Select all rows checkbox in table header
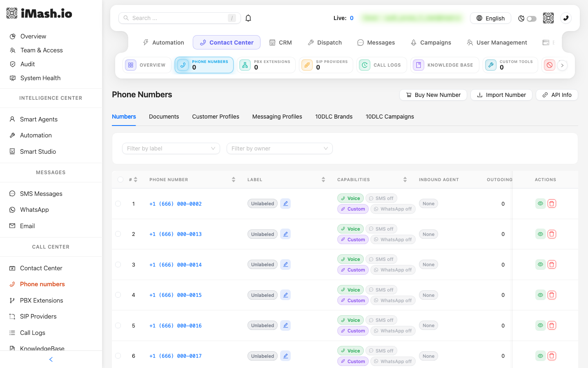 tap(120, 180)
